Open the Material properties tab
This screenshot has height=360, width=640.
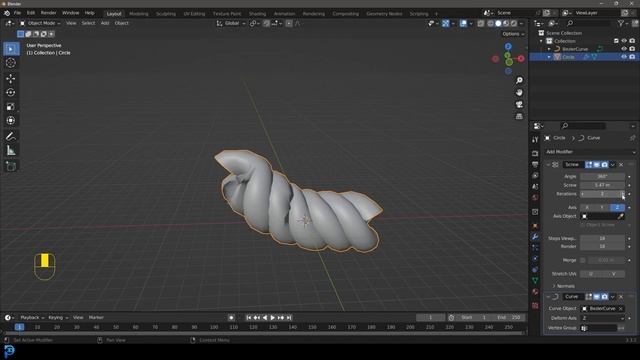coord(535,292)
